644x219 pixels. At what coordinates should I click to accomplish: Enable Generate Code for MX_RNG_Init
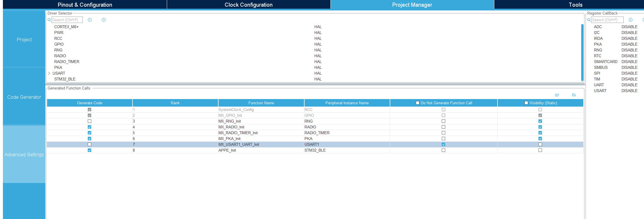(x=90, y=121)
